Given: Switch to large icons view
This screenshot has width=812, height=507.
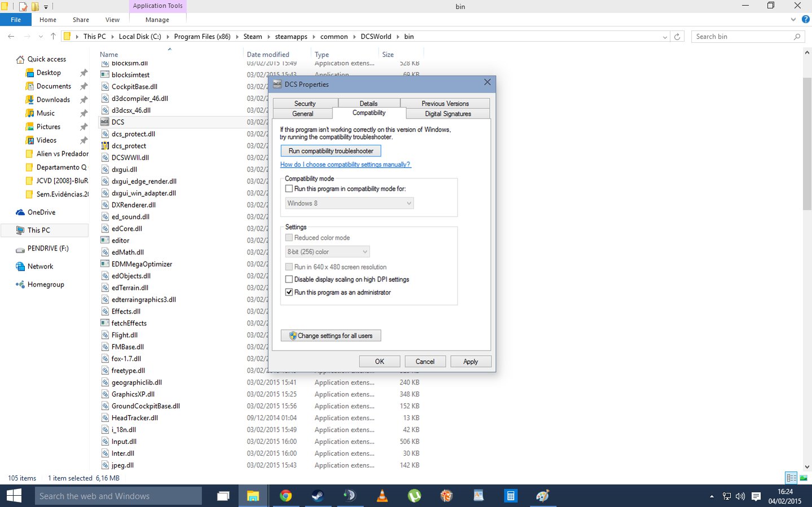Looking at the screenshot, I should tap(803, 478).
